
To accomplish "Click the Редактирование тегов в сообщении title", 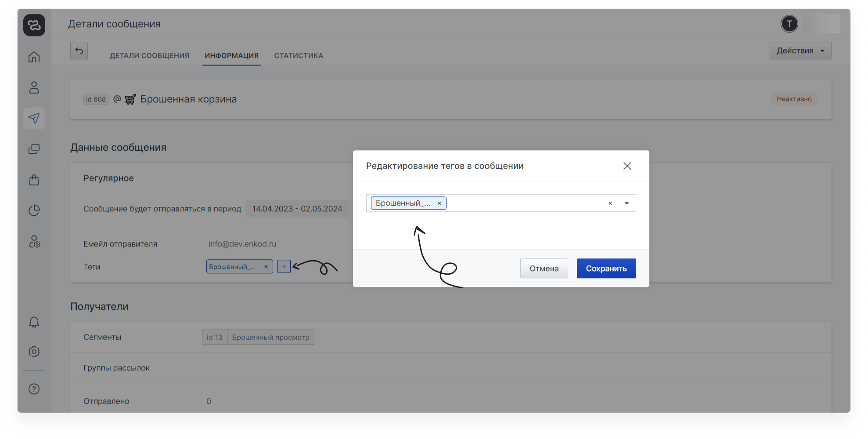I will [445, 166].
